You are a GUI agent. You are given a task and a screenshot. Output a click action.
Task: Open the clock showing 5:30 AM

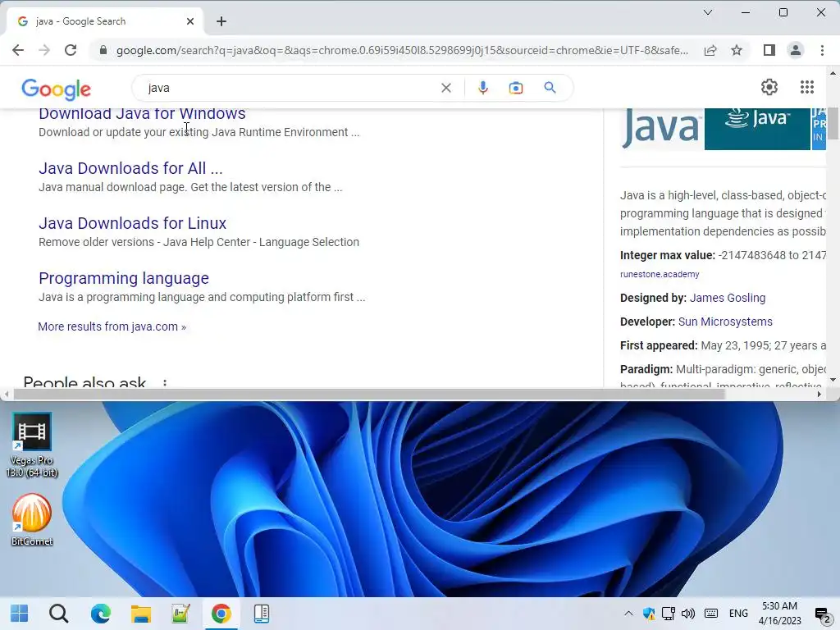tap(779, 614)
